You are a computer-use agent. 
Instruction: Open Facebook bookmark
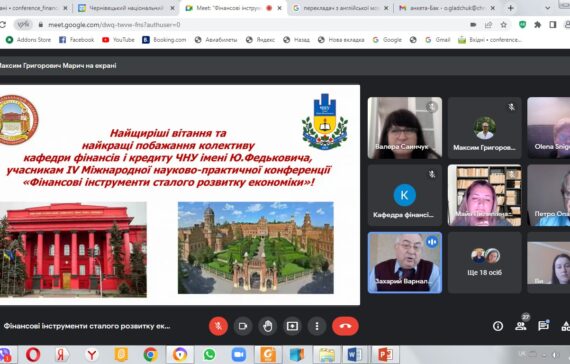pyautogui.click(x=76, y=40)
